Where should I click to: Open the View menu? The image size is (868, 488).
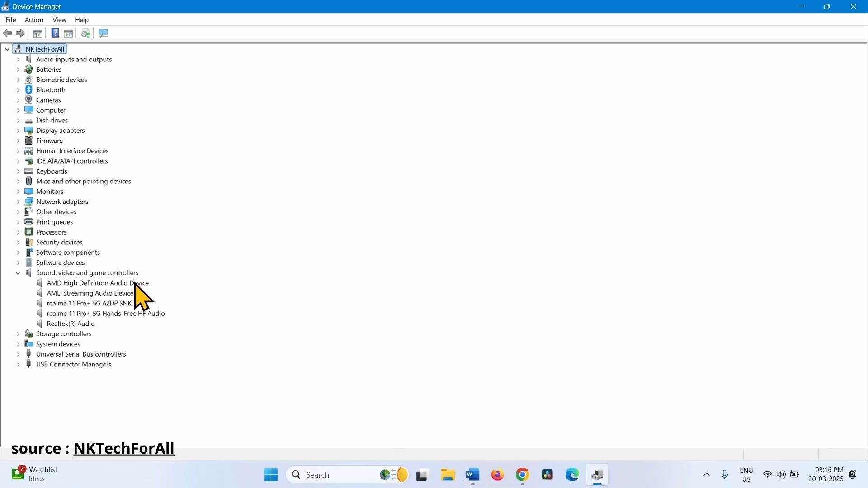(x=59, y=20)
